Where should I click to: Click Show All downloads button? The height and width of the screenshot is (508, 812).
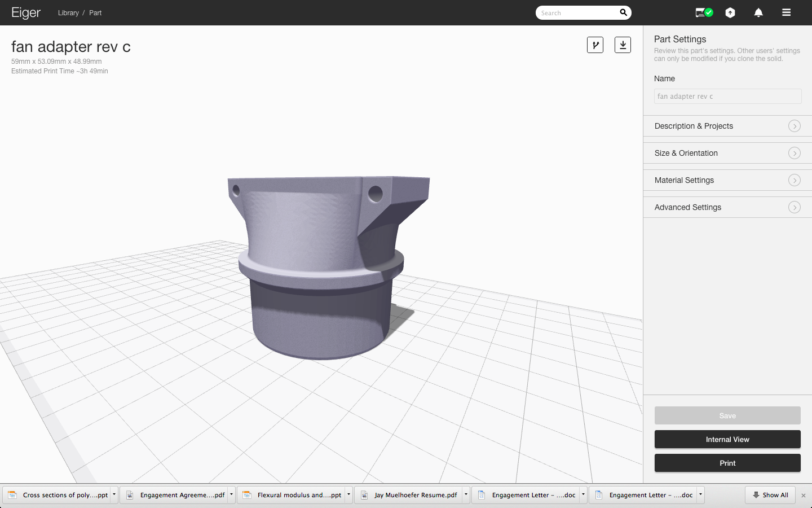pos(770,495)
